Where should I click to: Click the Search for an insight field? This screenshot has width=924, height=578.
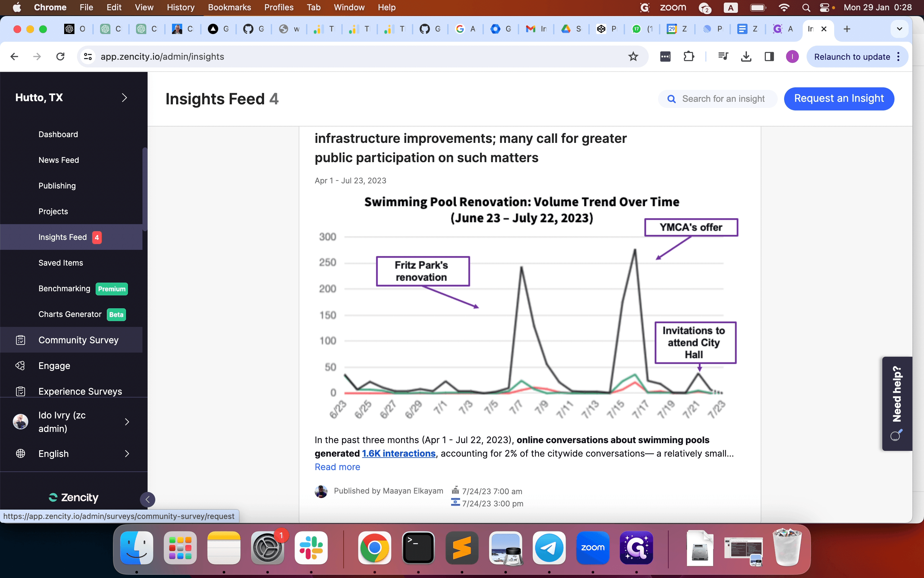(x=717, y=99)
